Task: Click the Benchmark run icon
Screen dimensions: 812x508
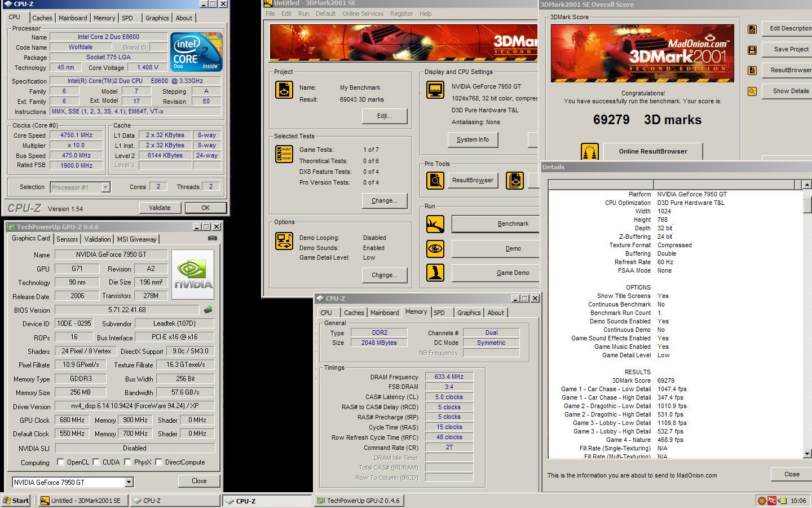Action: (435, 224)
